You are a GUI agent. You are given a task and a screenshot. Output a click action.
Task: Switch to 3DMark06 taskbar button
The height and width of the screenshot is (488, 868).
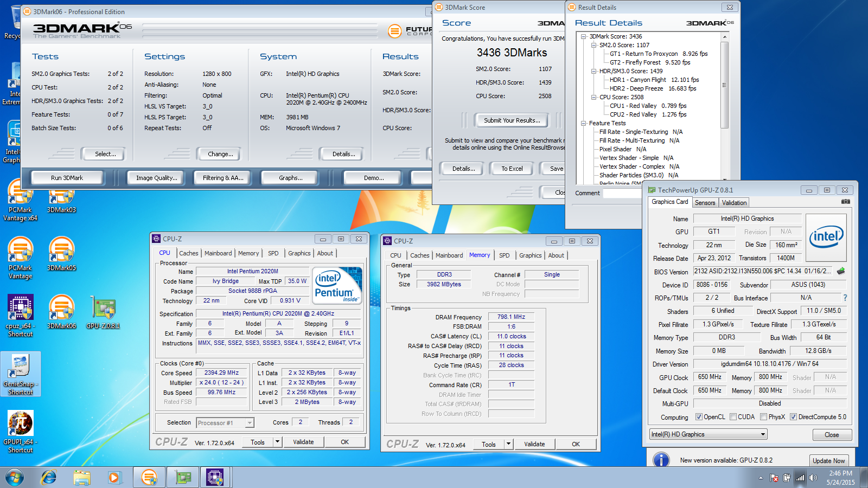point(149,478)
